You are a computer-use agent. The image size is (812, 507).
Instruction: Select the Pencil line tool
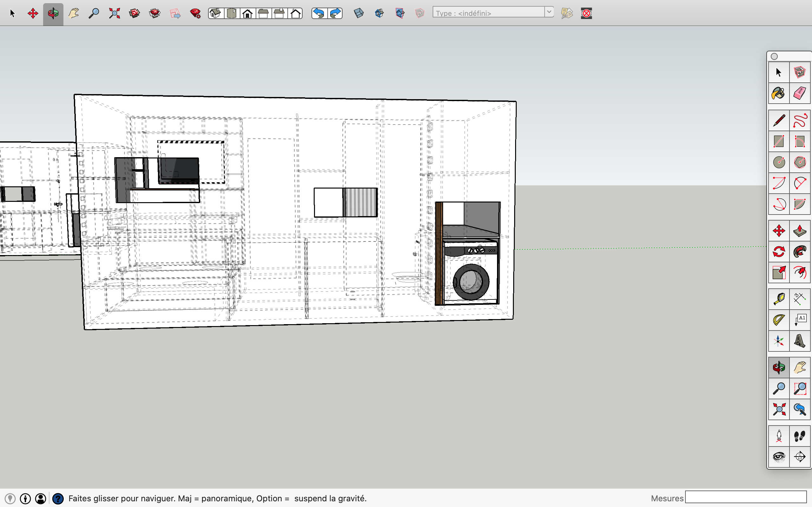(778, 120)
